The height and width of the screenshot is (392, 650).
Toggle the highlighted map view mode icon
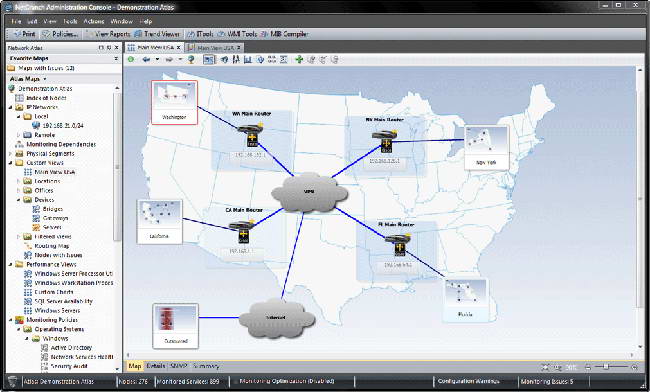pyautogui.click(x=209, y=60)
